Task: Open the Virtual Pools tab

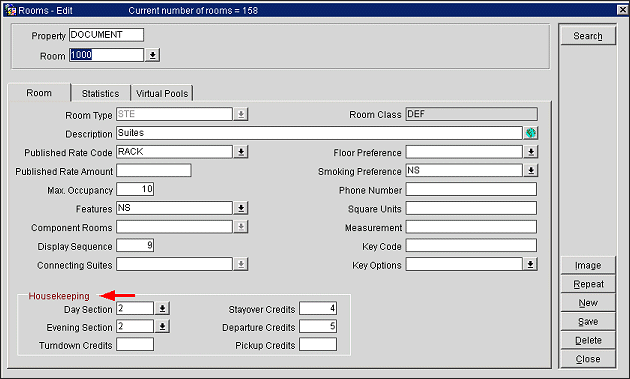Action: (x=162, y=93)
